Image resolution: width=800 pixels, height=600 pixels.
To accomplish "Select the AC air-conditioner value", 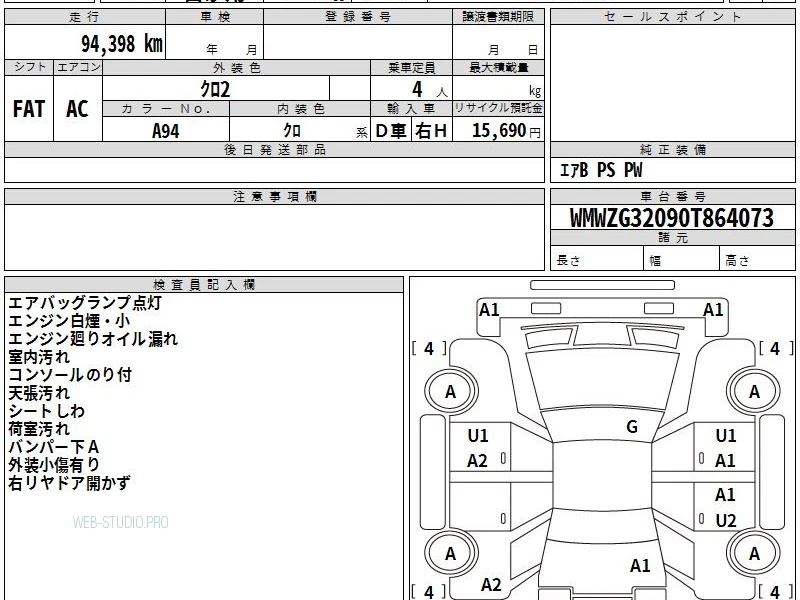I will point(77,109).
